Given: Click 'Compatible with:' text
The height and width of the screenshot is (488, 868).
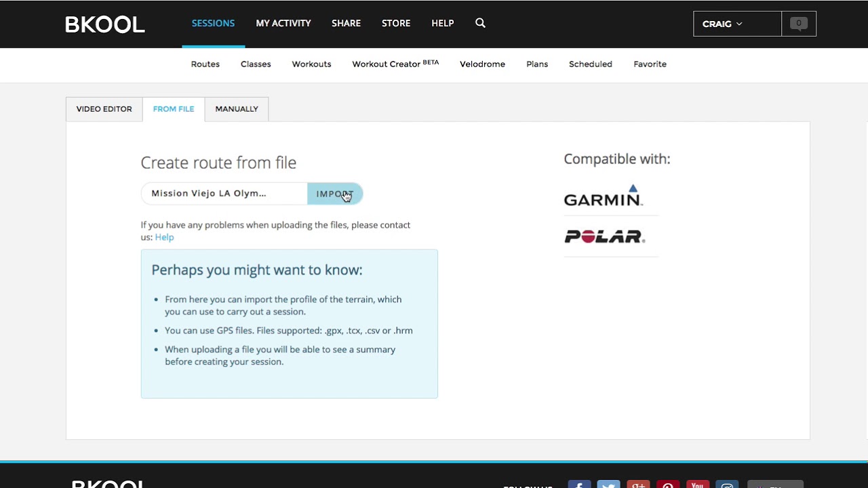Looking at the screenshot, I should click(617, 159).
